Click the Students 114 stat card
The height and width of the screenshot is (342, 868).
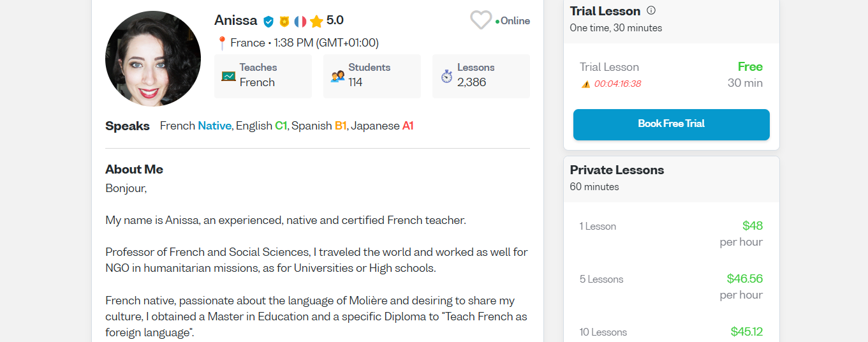pyautogui.click(x=372, y=76)
